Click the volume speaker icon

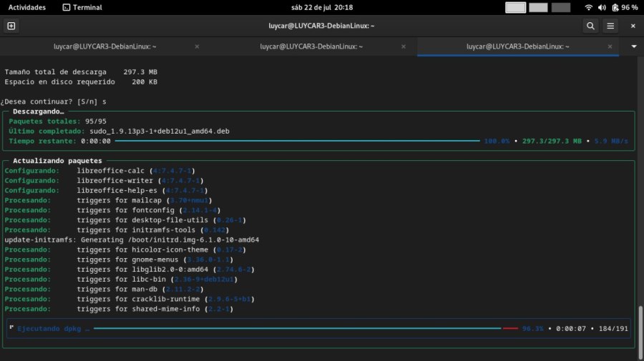tap(601, 7)
